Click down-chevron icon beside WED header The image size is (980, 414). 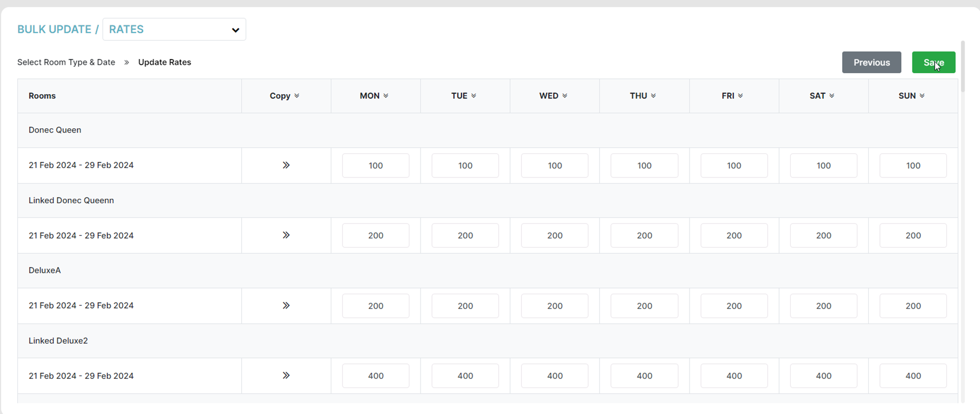[565, 96]
